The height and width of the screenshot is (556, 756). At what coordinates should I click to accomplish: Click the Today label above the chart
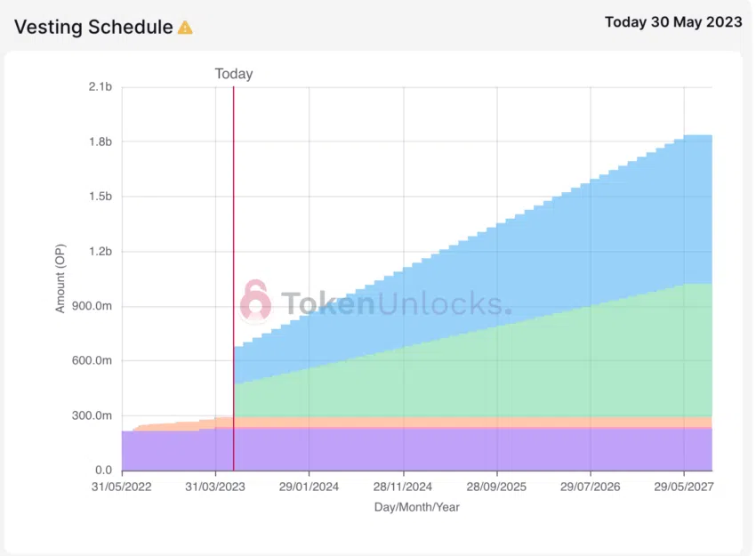tap(234, 74)
